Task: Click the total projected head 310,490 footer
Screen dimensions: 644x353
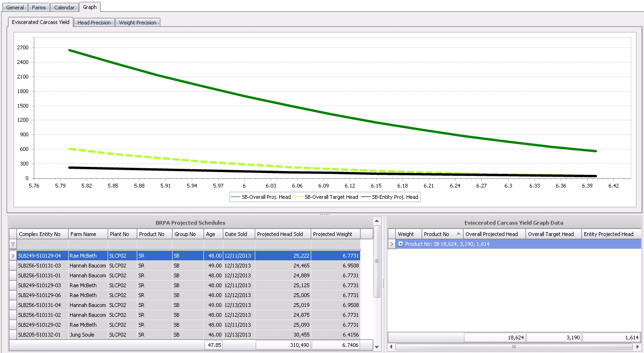Action: pyautogui.click(x=283, y=345)
